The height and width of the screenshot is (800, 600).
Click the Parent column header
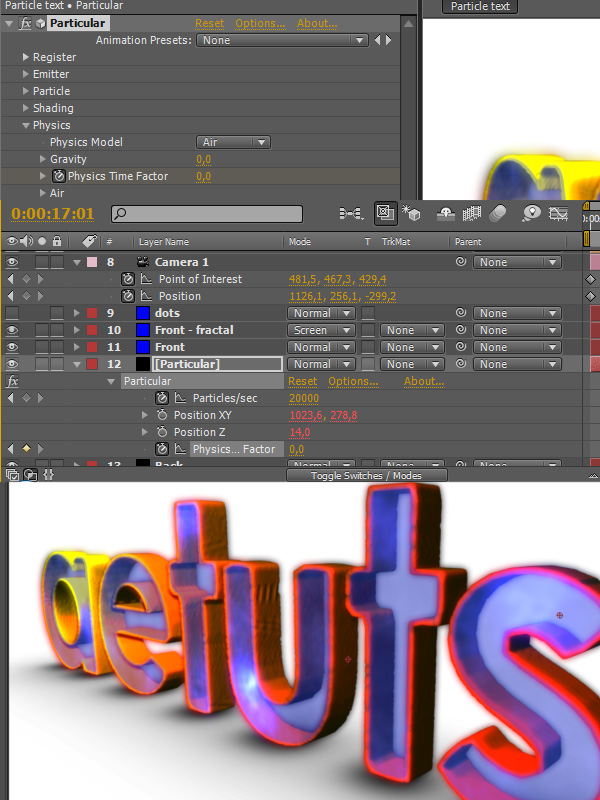(468, 242)
